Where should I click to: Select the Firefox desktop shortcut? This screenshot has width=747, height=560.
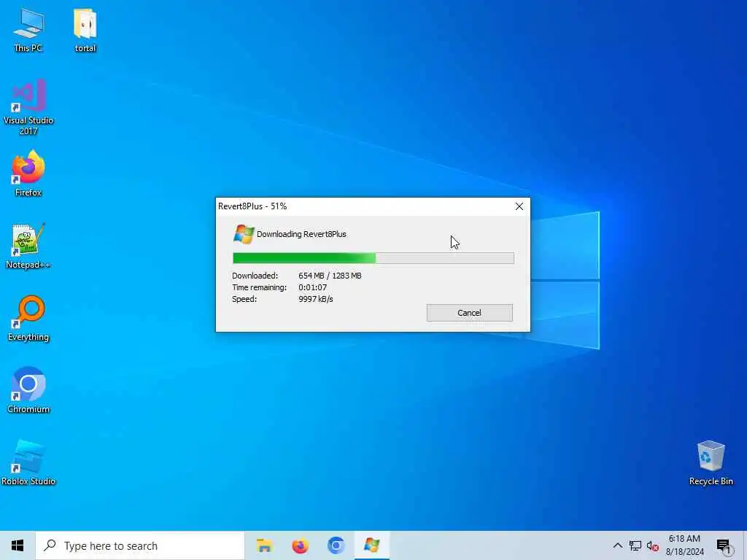(28, 174)
